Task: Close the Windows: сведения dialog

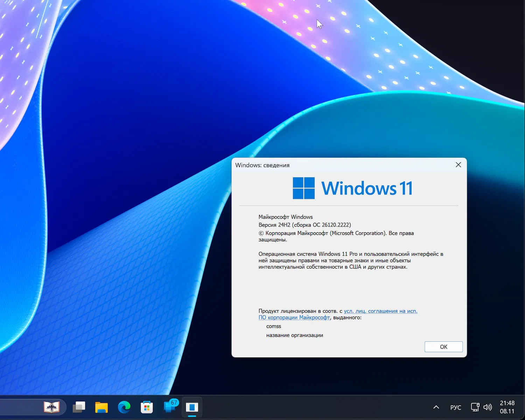Action: pyautogui.click(x=458, y=165)
